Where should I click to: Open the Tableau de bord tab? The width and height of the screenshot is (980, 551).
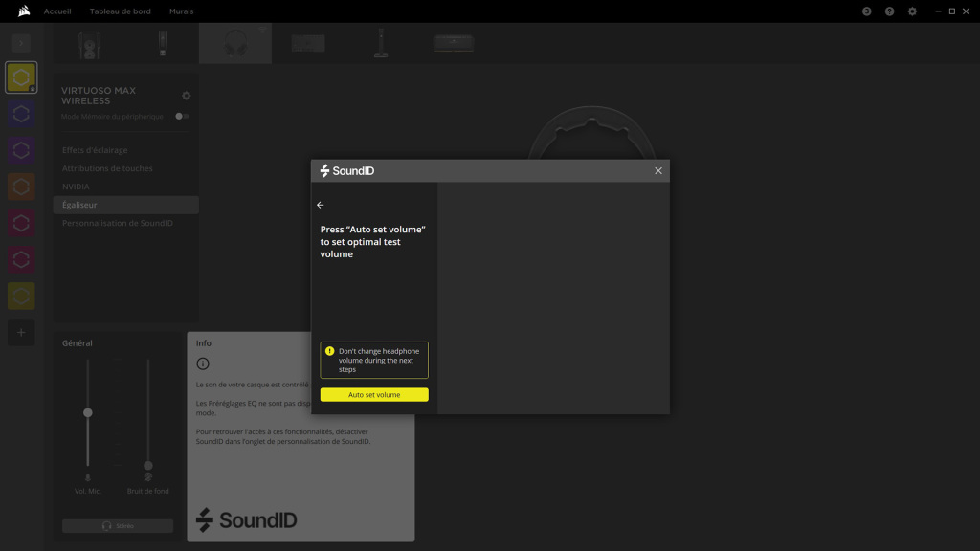(x=120, y=11)
